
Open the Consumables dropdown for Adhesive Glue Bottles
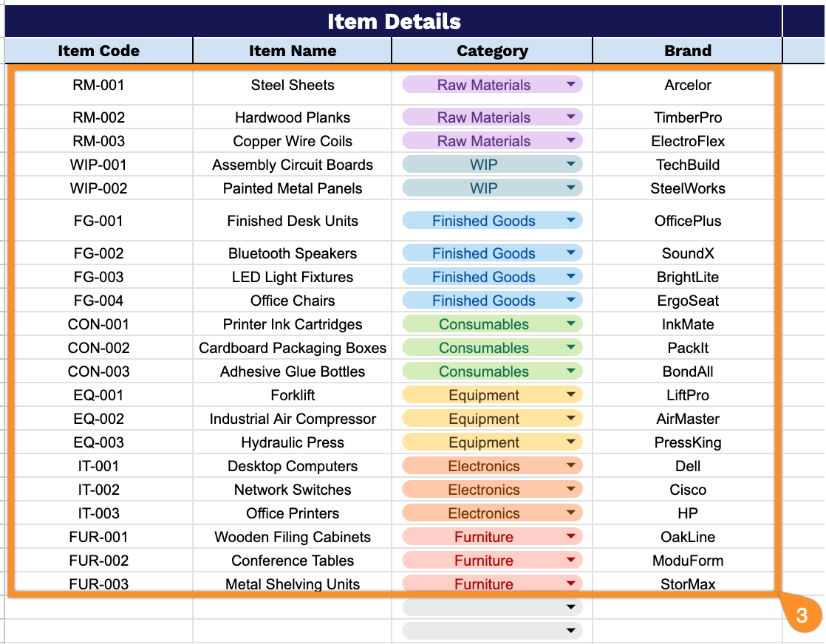(x=570, y=371)
